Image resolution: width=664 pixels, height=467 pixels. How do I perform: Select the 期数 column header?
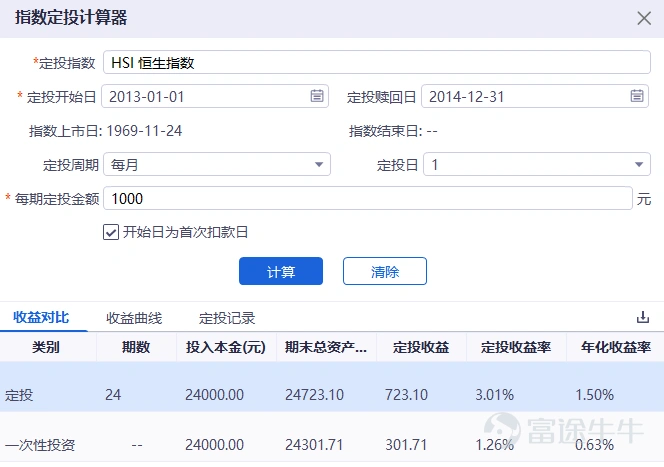pyautogui.click(x=136, y=347)
